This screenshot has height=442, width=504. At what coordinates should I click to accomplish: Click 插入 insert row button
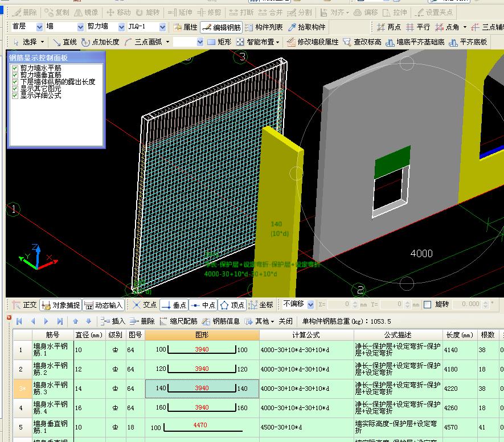tap(113, 321)
